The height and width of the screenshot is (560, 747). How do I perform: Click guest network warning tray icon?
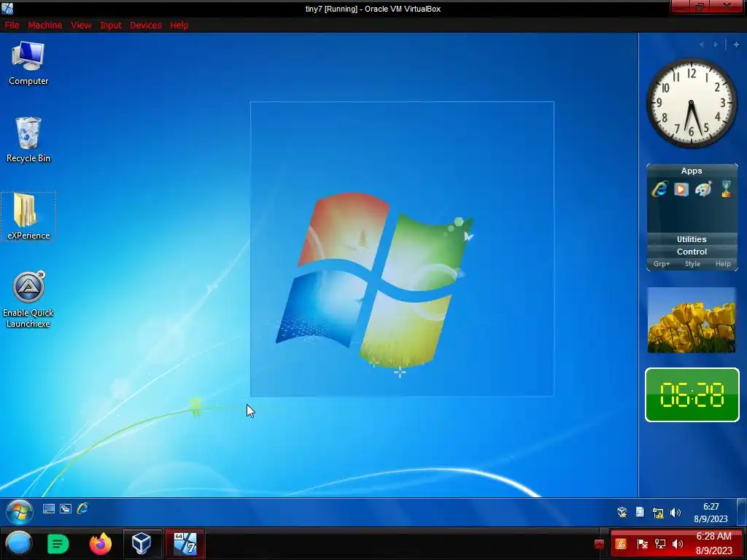[x=658, y=513]
